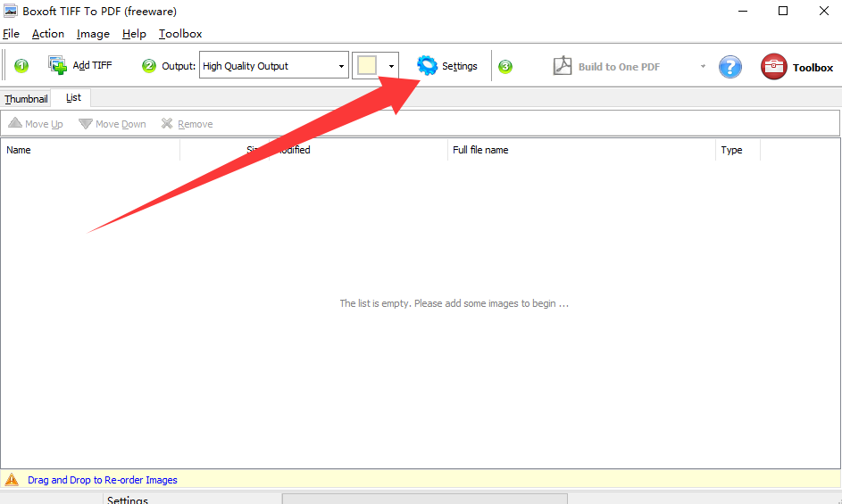
Task: Open Settings via the gear icon
Action: (x=428, y=65)
